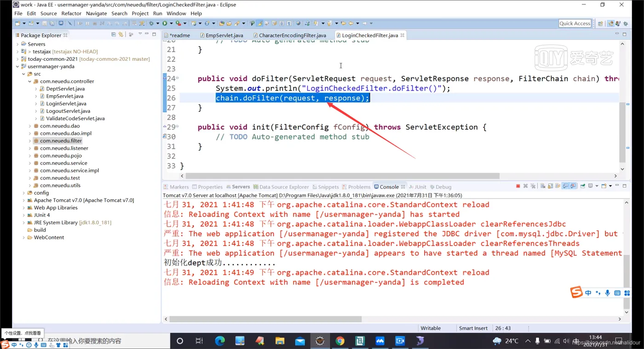Viewport: 644px width, 349px height.
Task: Open Microsoft Edge from the taskbar
Action: (x=220, y=341)
